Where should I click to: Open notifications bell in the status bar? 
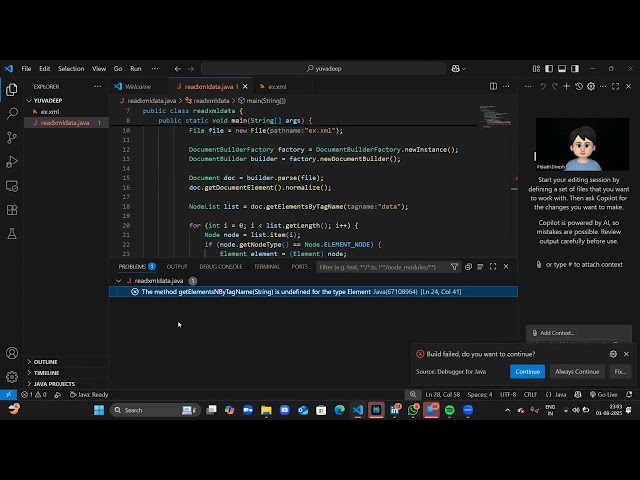pyautogui.click(x=629, y=394)
